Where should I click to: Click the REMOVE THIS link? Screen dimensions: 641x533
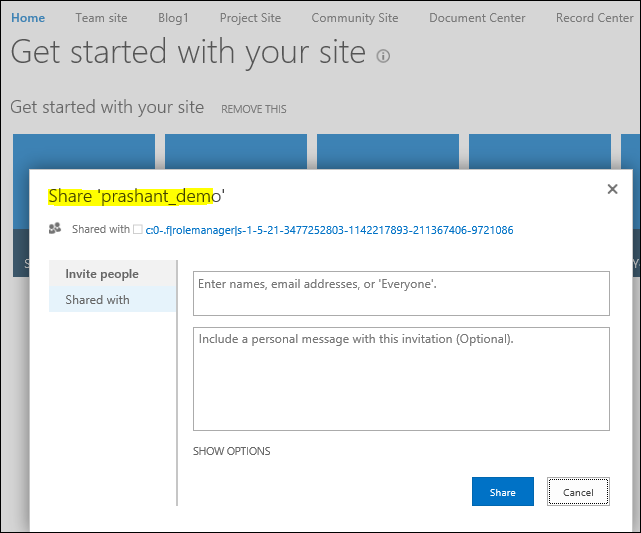coord(253,109)
